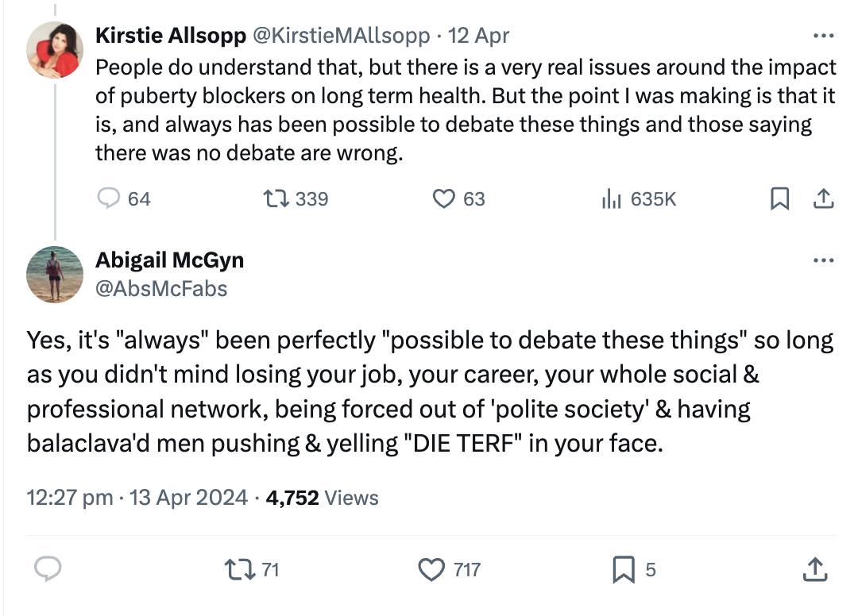
Task: Like Kirstie Allsopp's tweet
Action: (x=443, y=199)
